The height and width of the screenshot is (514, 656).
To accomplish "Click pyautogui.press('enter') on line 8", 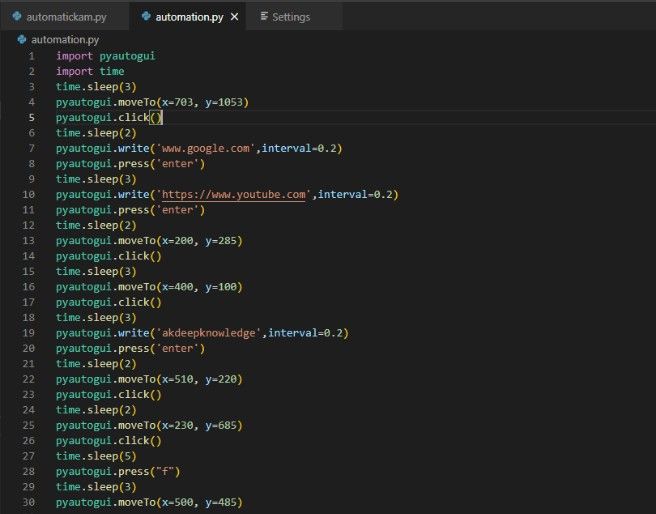I will pos(131,164).
